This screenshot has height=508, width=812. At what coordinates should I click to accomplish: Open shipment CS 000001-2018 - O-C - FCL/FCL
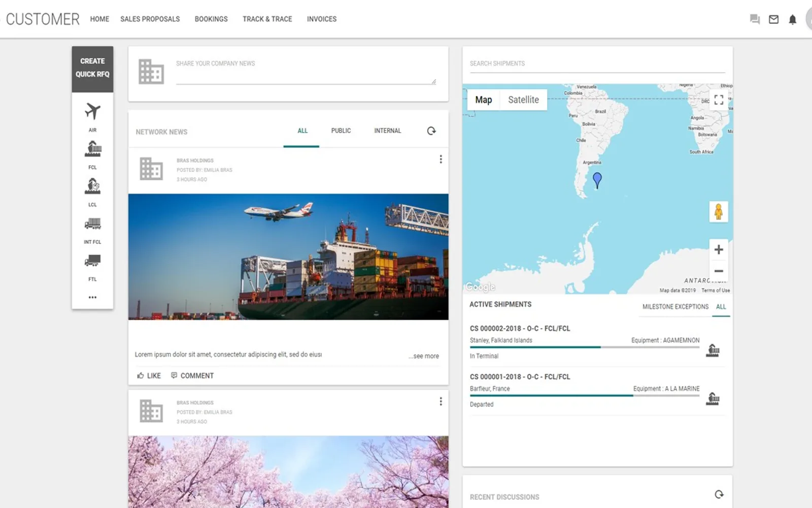point(520,376)
